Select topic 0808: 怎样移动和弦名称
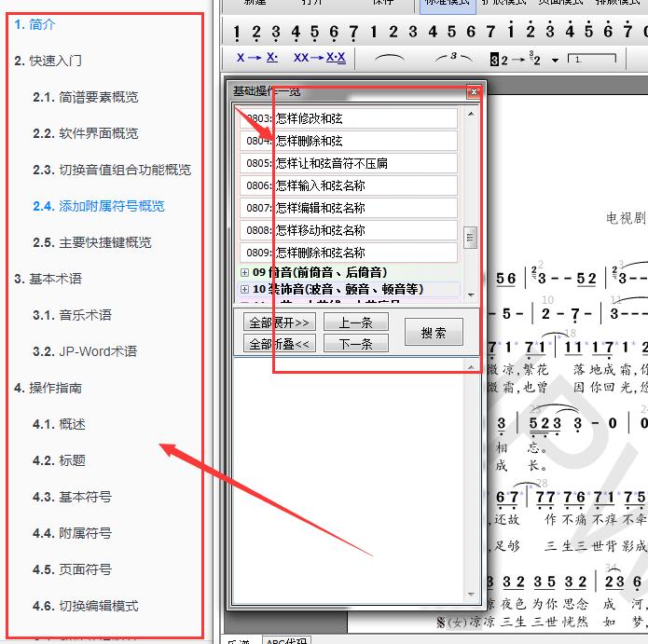 click(349, 230)
